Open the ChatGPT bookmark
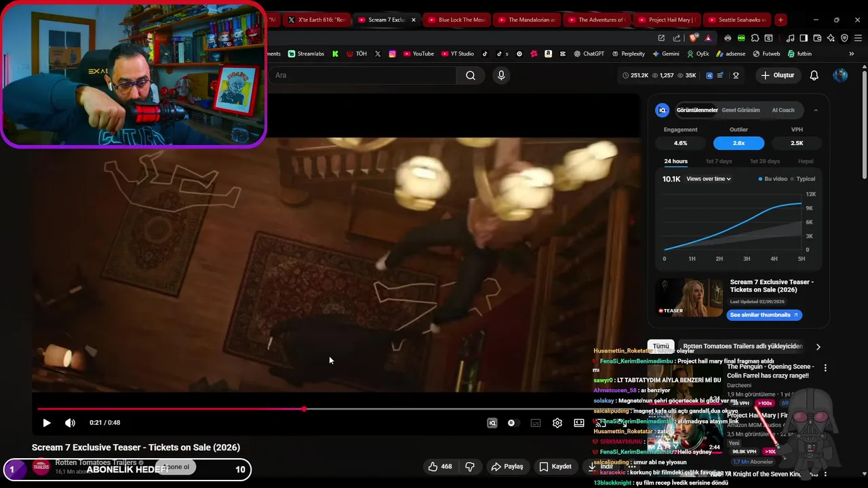The image size is (868, 488). 589,54
